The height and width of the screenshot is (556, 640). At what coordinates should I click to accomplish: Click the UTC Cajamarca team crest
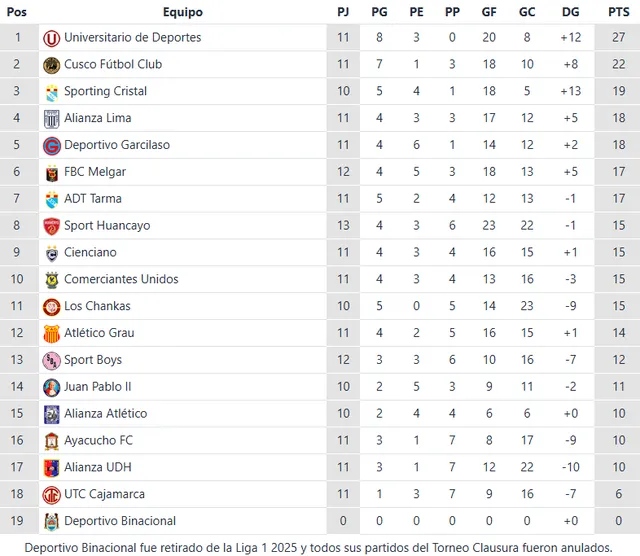pyautogui.click(x=52, y=494)
